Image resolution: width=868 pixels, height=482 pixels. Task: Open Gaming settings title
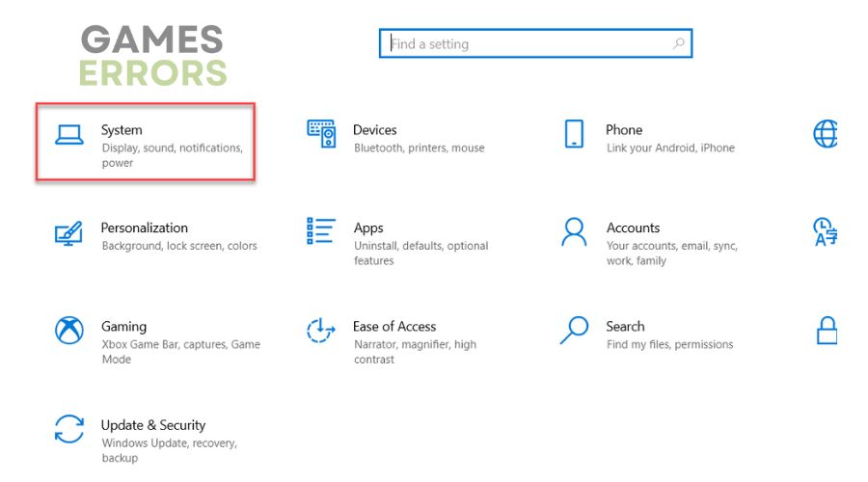tap(124, 327)
